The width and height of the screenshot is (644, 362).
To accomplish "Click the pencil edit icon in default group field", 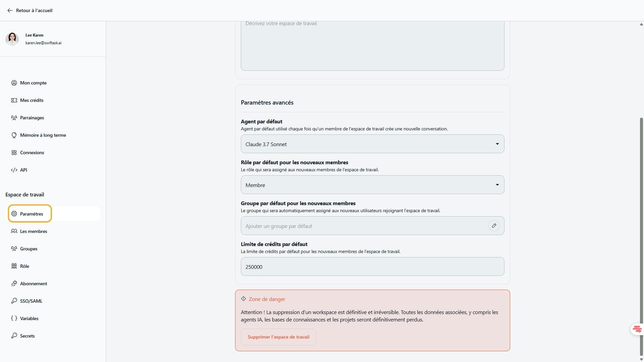I will click(494, 226).
